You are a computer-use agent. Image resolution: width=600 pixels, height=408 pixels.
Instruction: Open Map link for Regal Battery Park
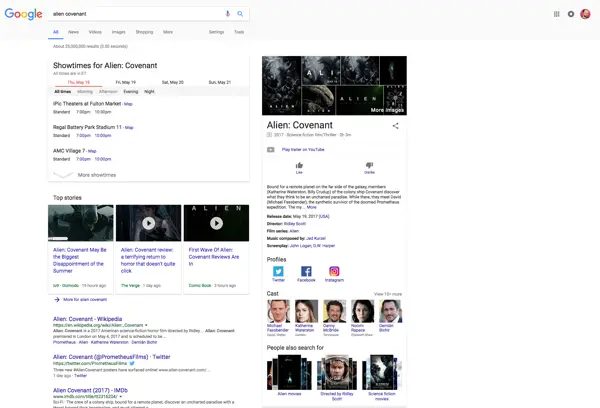point(129,128)
